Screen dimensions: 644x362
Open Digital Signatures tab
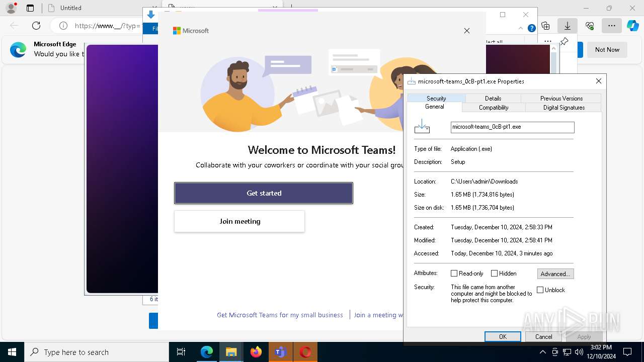(x=563, y=108)
